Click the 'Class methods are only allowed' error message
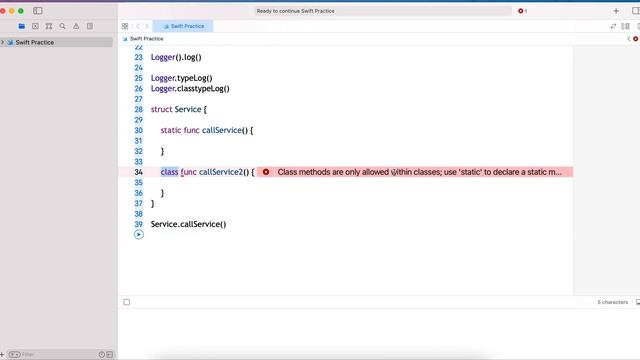 (x=419, y=172)
